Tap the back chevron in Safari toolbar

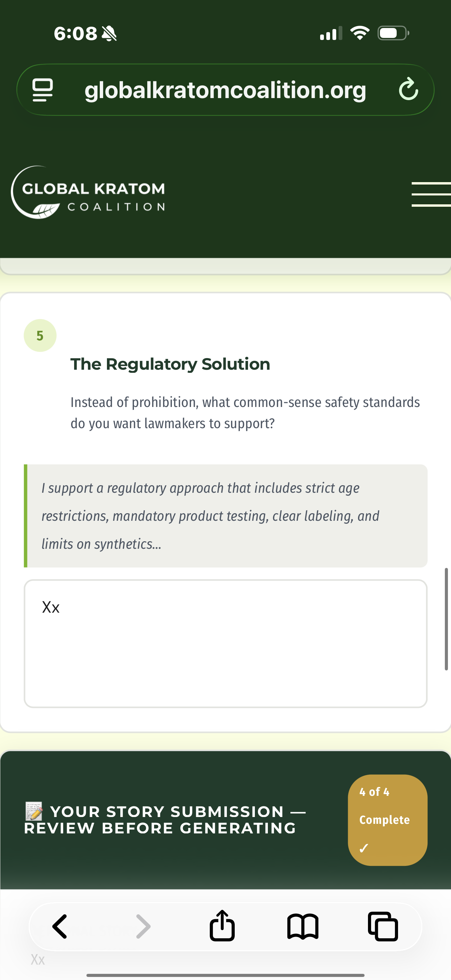(60, 927)
